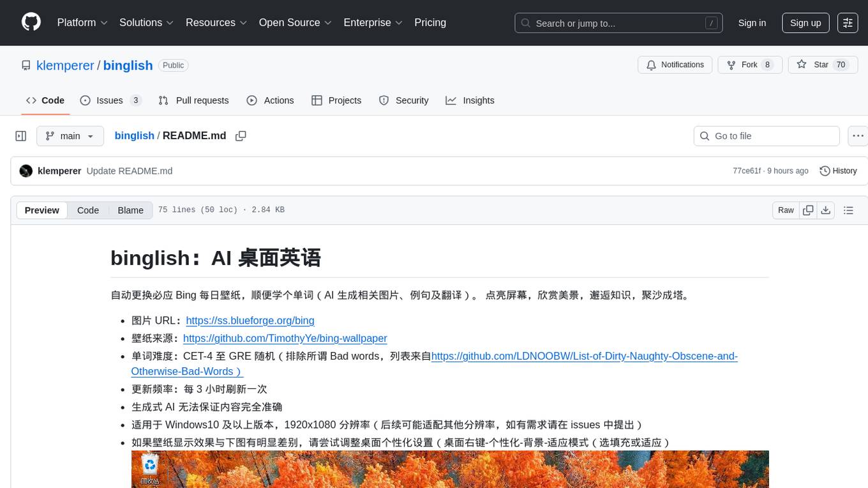Switch to Preview view mode
The image size is (868, 488).
[x=42, y=210]
